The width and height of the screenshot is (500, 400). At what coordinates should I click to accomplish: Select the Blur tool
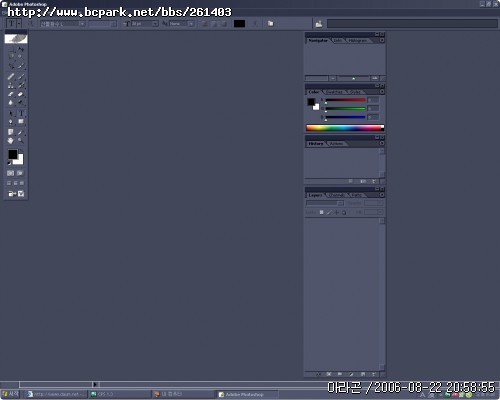click(11, 103)
